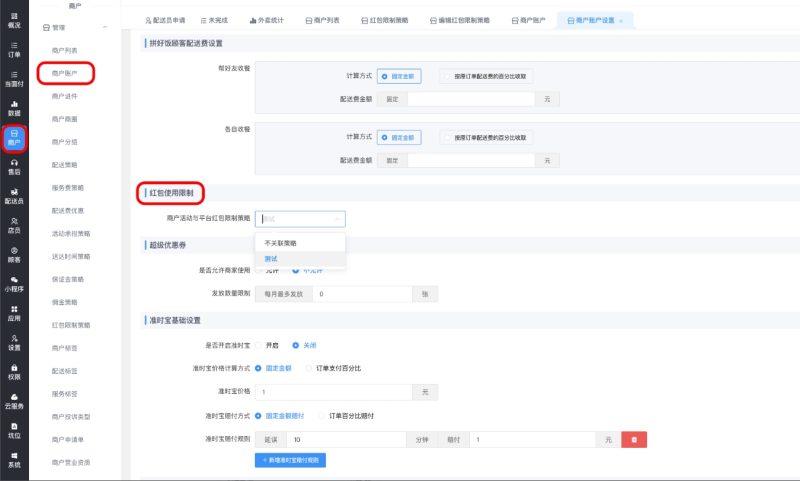Open 配送策略 in the side menu
Image resolution: width=800 pixels, height=481 pixels.
tap(65, 165)
